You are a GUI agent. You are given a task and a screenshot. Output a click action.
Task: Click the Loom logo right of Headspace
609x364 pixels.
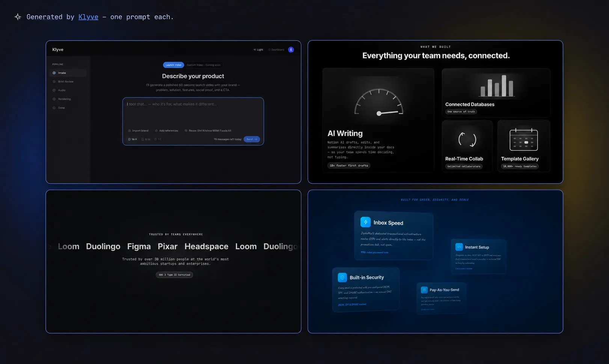point(246,247)
